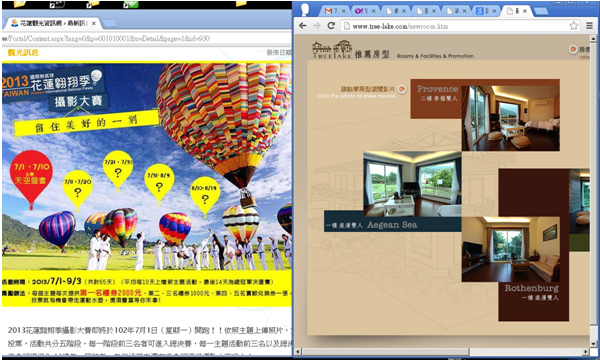Click the 留住美好的一刻 yellow ribbon
Screen dimensions: 600x360
point(86,124)
